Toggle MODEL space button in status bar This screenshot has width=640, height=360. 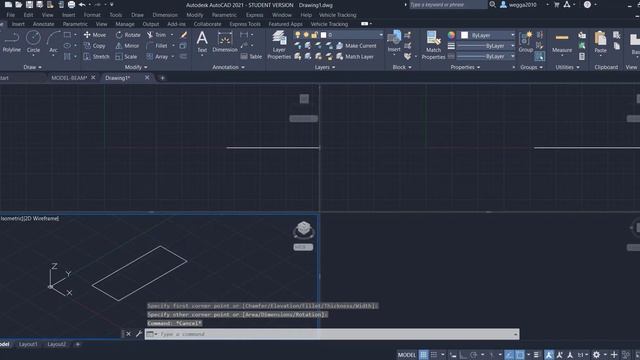click(407, 355)
